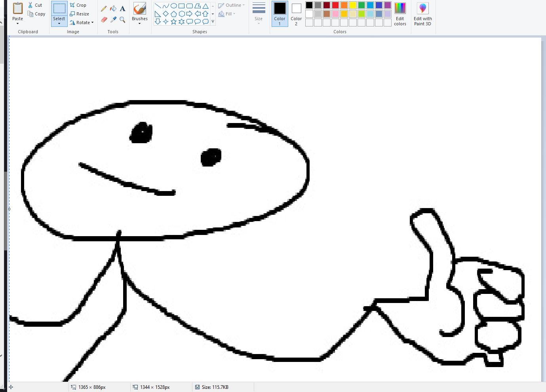
Task: Launch Edit with Paint 3D
Action: 422,14
